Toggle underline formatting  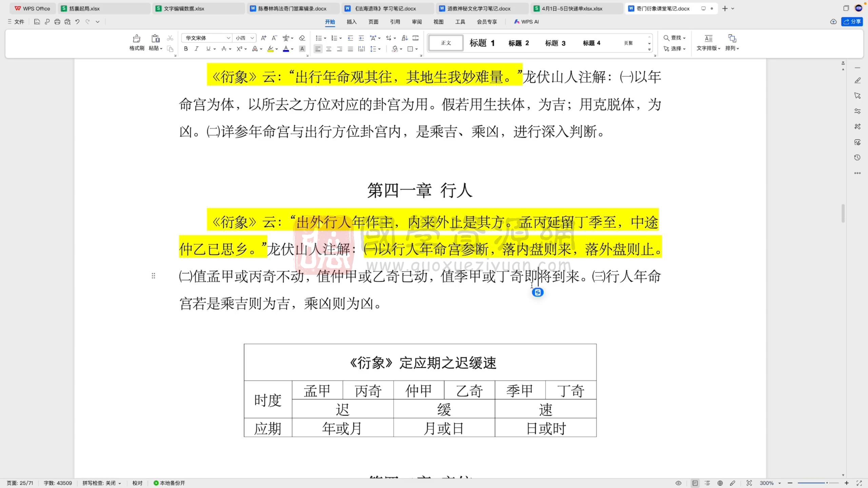(208, 49)
